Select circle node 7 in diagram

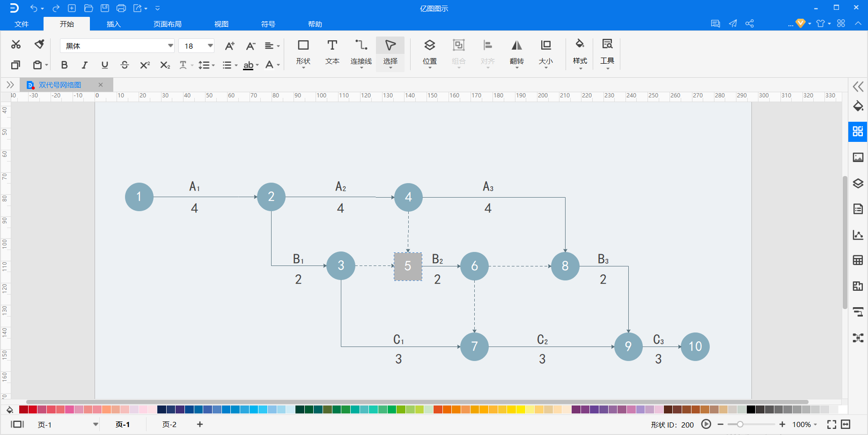click(474, 347)
